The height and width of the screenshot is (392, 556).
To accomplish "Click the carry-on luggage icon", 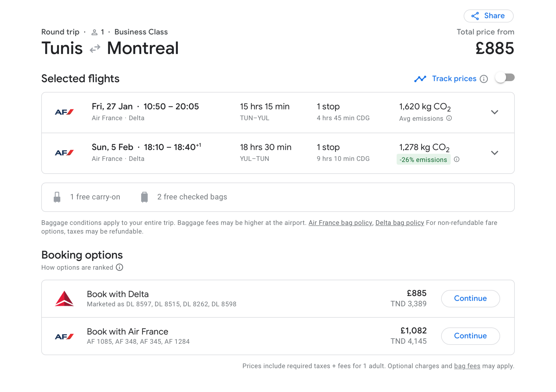I will (57, 197).
